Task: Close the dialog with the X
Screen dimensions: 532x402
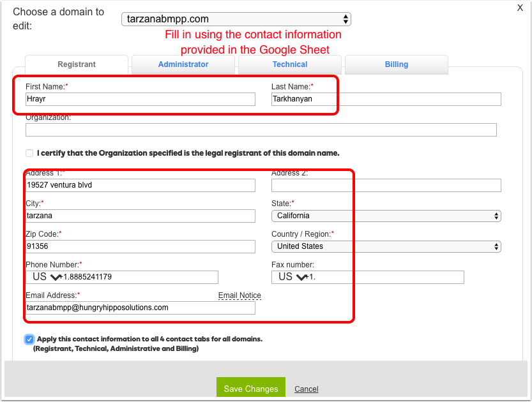Action: coord(520,6)
